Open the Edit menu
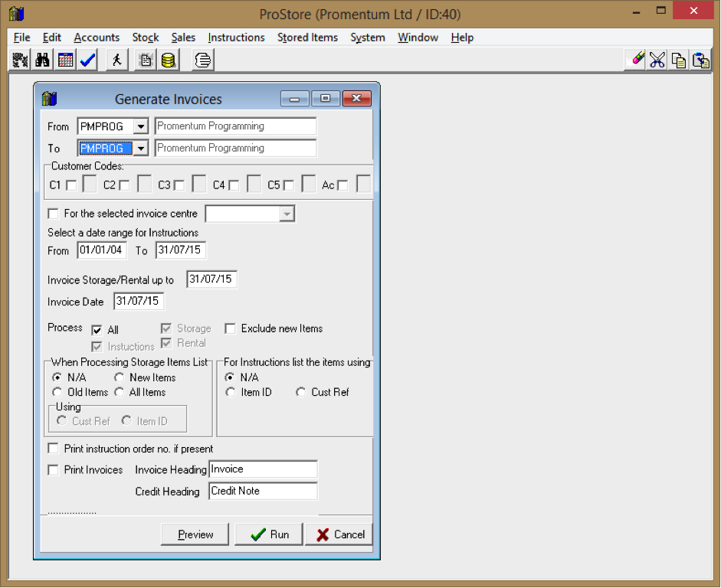 point(51,38)
